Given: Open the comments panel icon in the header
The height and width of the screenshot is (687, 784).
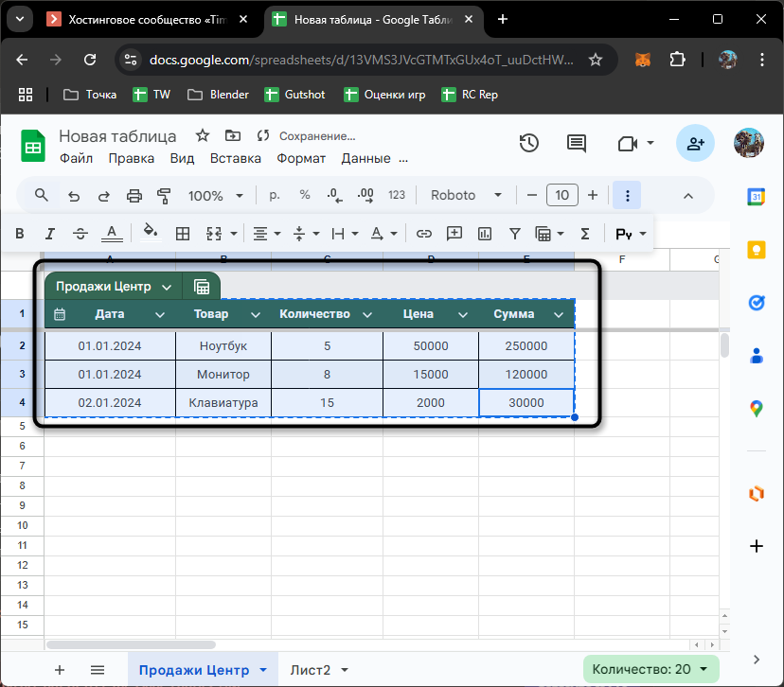Looking at the screenshot, I should [577, 144].
